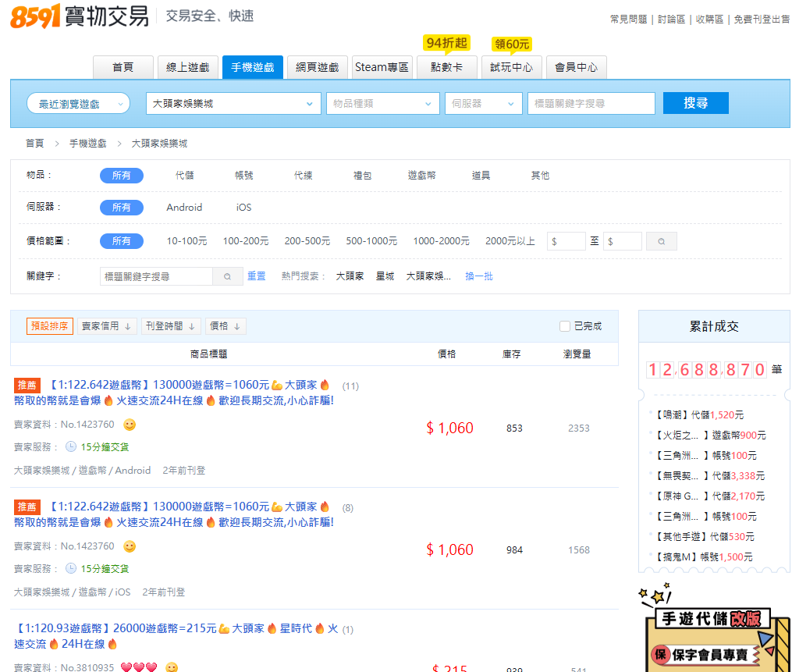
Task: Click the 收購區 link
Action: click(709, 20)
